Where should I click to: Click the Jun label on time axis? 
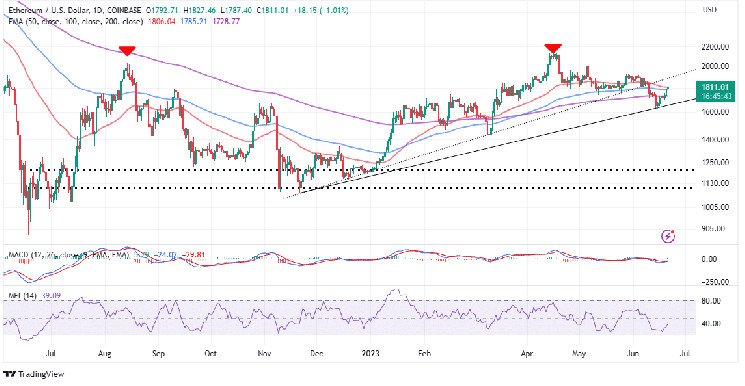tap(633, 353)
